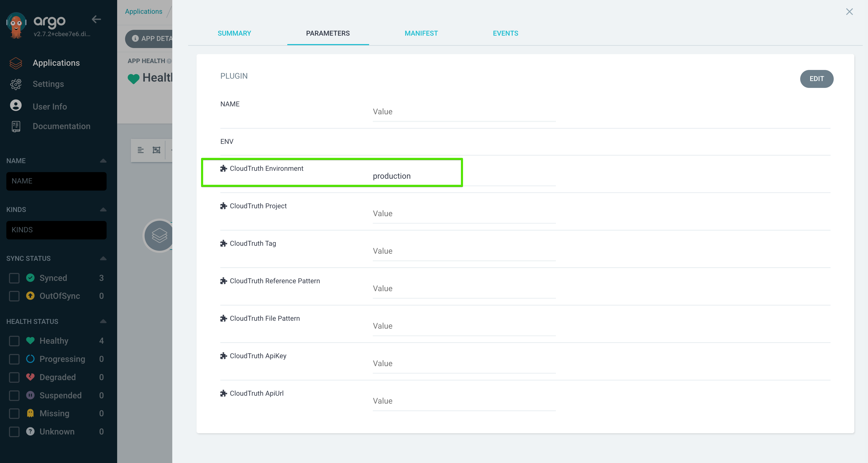Close the details panel with X

(x=849, y=12)
